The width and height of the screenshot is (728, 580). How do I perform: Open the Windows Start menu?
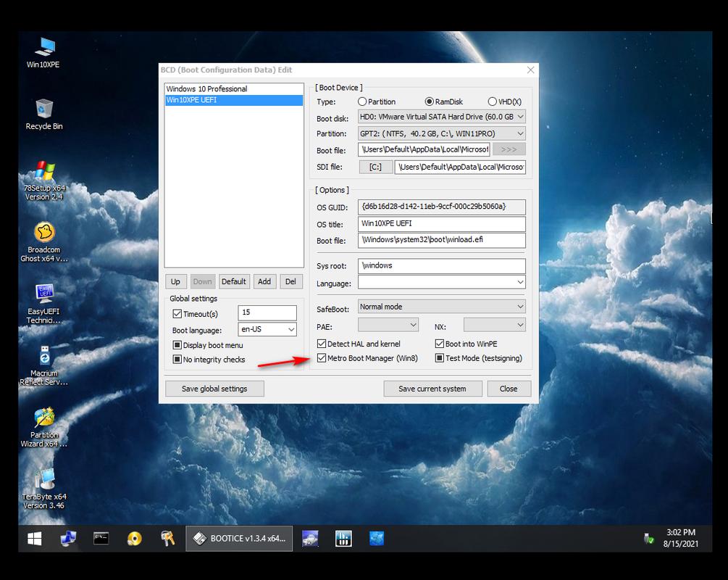tap(34, 539)
